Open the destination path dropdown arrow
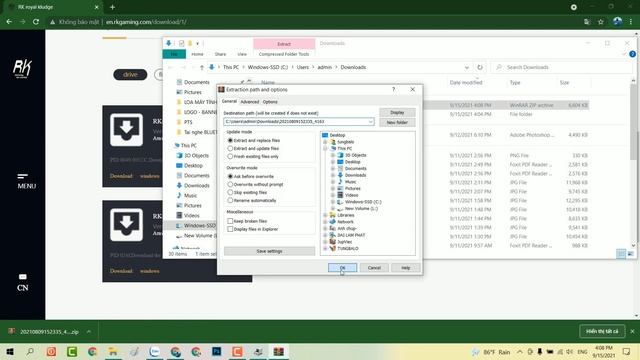640x360 pixels. pyautogui.click(x=371, y=122)
